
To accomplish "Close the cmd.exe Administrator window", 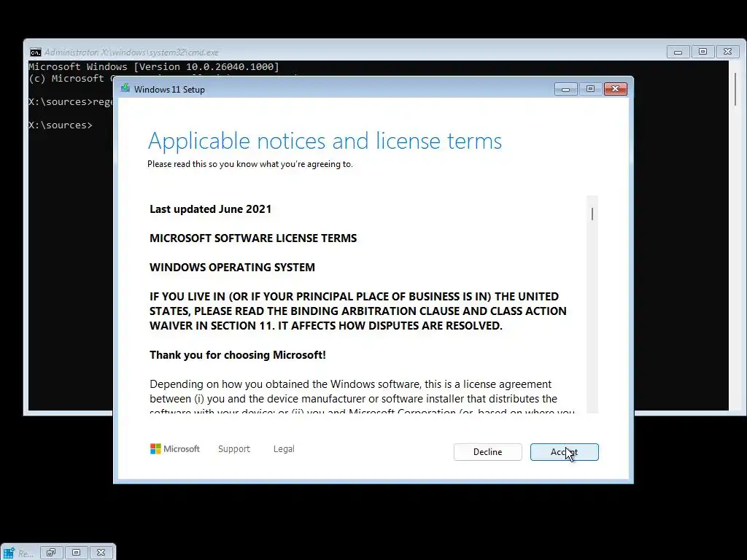I will (727, 52).
